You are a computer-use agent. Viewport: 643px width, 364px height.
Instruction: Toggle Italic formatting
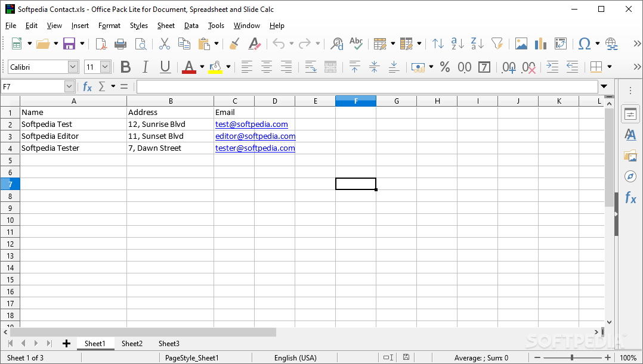tap(145, 67)
